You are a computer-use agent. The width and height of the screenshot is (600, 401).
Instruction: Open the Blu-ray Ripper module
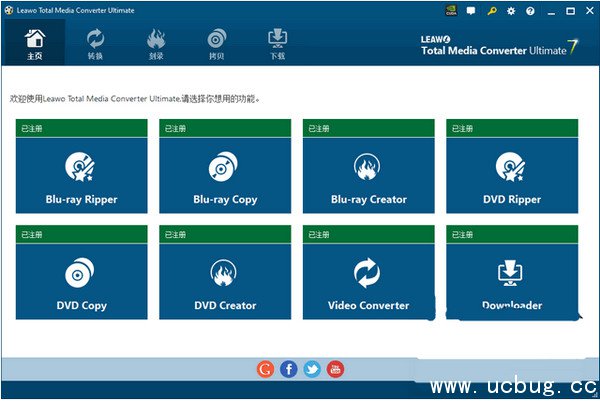click(x=82, y=174)
